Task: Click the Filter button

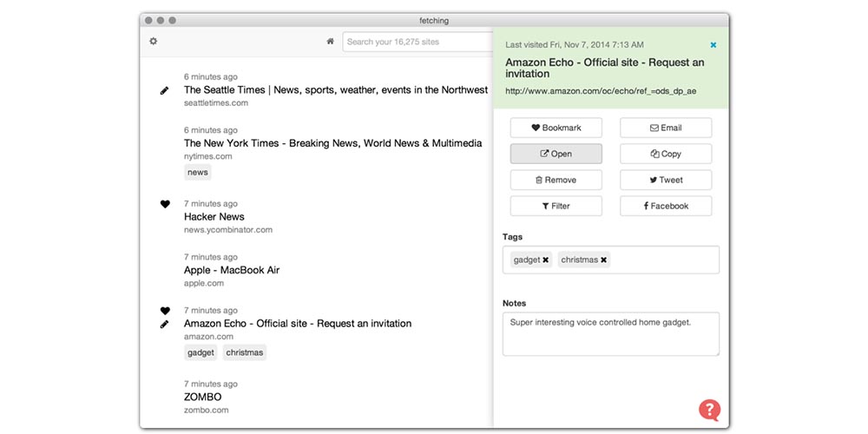Action: [x=556, y=206]
